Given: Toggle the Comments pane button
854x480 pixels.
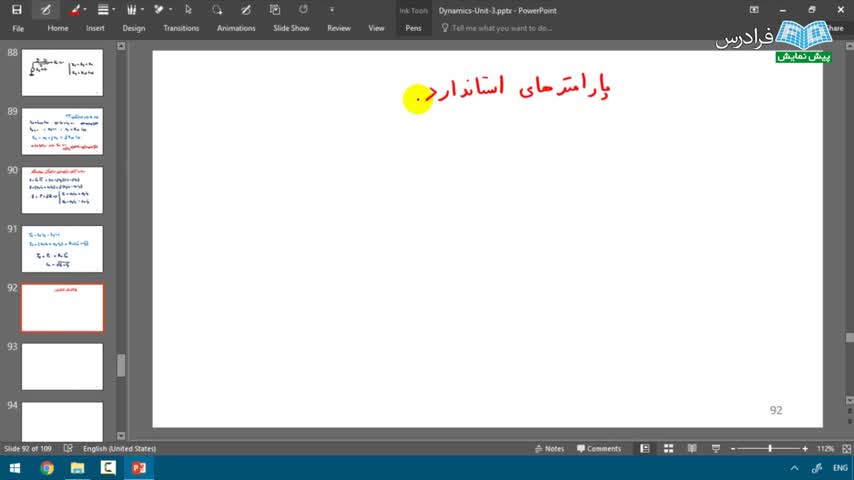Looking at the screenshot, I should click(599, 448).
